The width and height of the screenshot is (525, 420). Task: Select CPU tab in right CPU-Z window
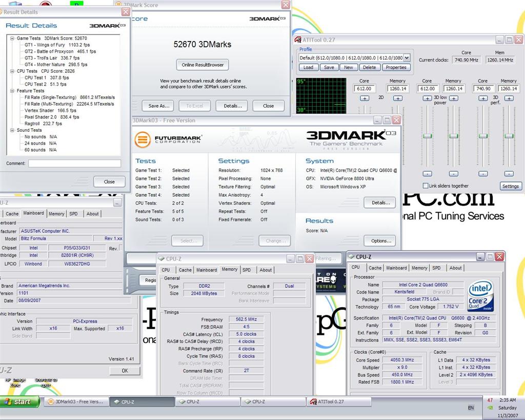tap(356, 267)
